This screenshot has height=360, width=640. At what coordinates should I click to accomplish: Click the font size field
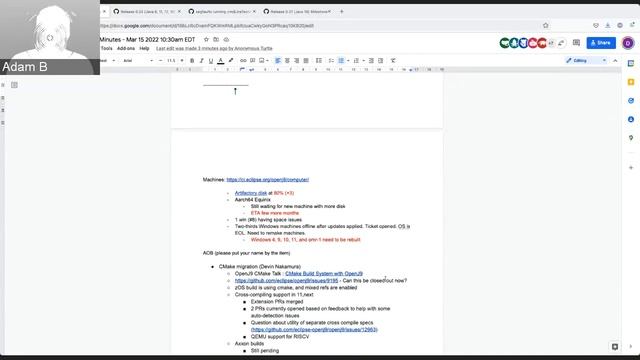pos(171,60)
